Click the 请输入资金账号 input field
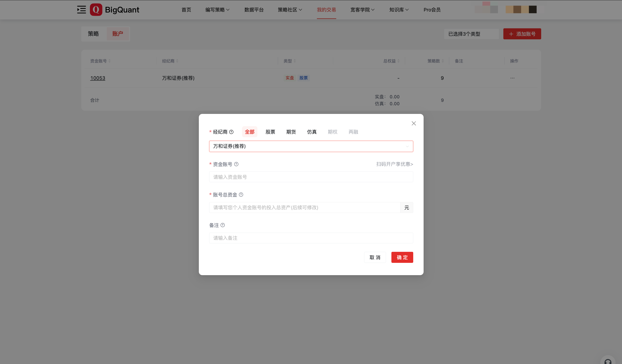Viewport: 622px width, 364px height. tap(311, 177)
